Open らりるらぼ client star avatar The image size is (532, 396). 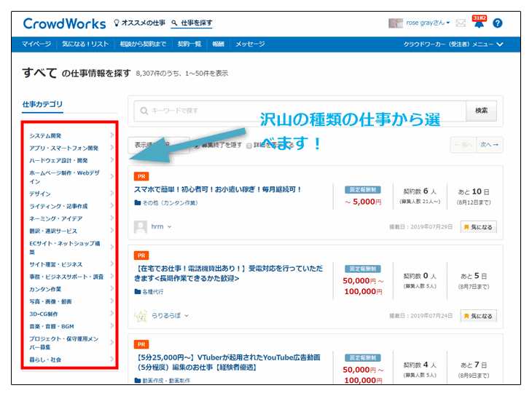(x=141, y=316)
